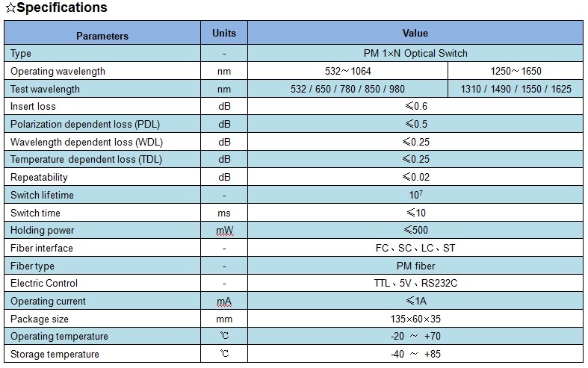Viewport: 588px width, 368px height.
Task: Click the Switch lifetime value cell
Action: 415,195
